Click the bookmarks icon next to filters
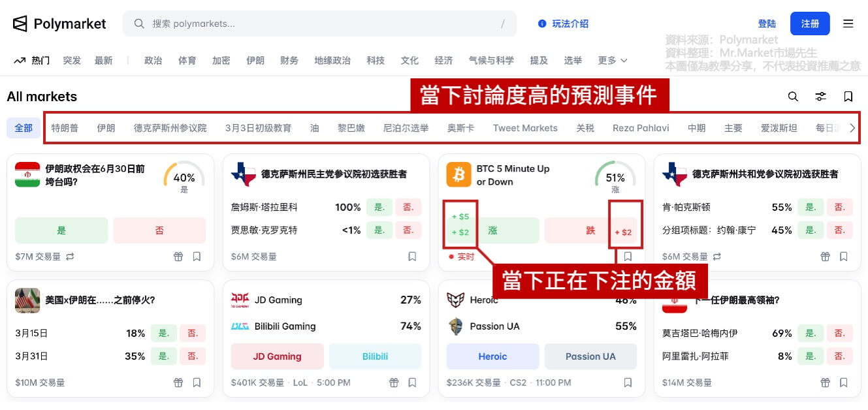Image resolution: width=868 pixels, height=410 pixels. 848,97
